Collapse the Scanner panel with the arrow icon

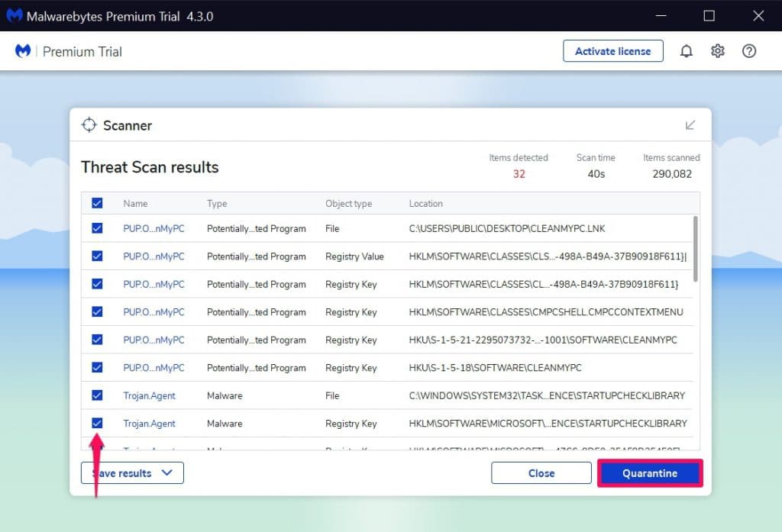click(690, 125)
